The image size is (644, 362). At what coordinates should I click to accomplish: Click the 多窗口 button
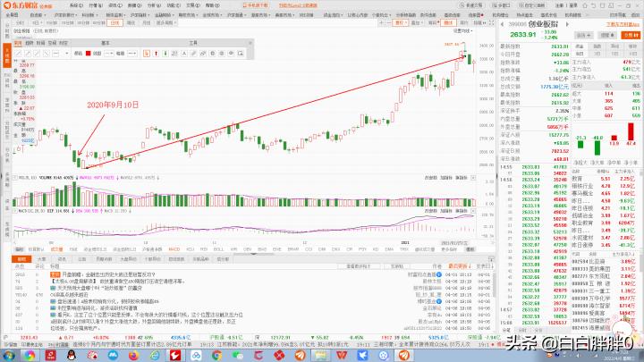coord(501,5)
